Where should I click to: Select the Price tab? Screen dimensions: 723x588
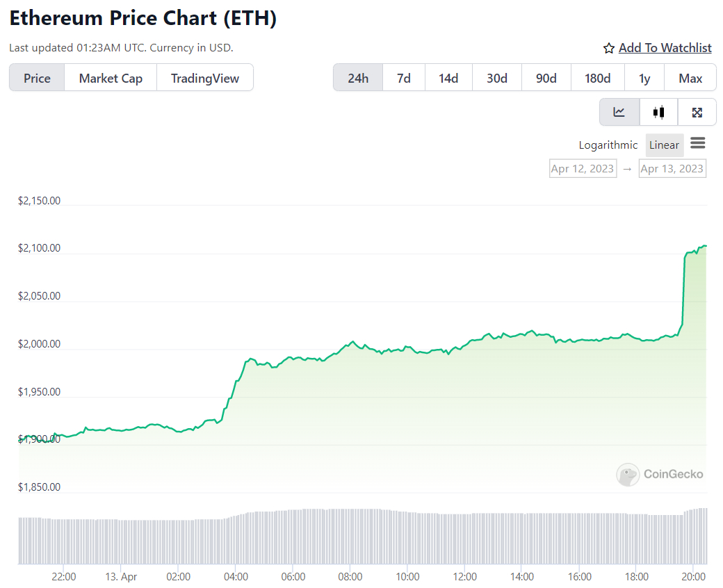(37, 78)
